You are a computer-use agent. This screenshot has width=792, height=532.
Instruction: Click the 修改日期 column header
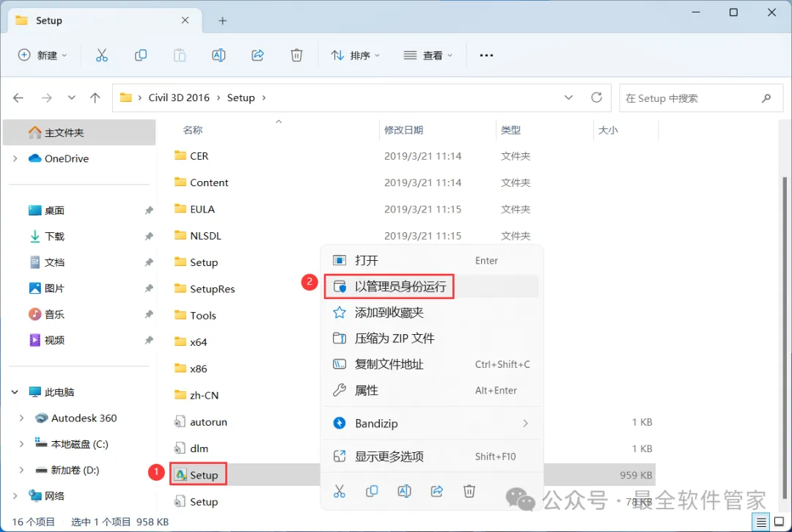pyautogui.click(x=403, y=130)
